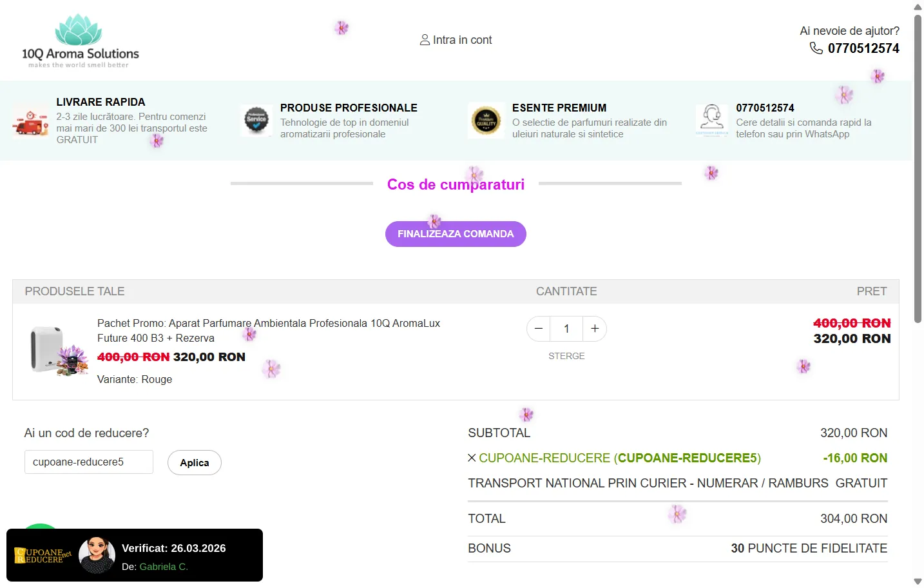Click the phone icon next to 0770512574
Screen dimensions: 924x588
(816, 48)
